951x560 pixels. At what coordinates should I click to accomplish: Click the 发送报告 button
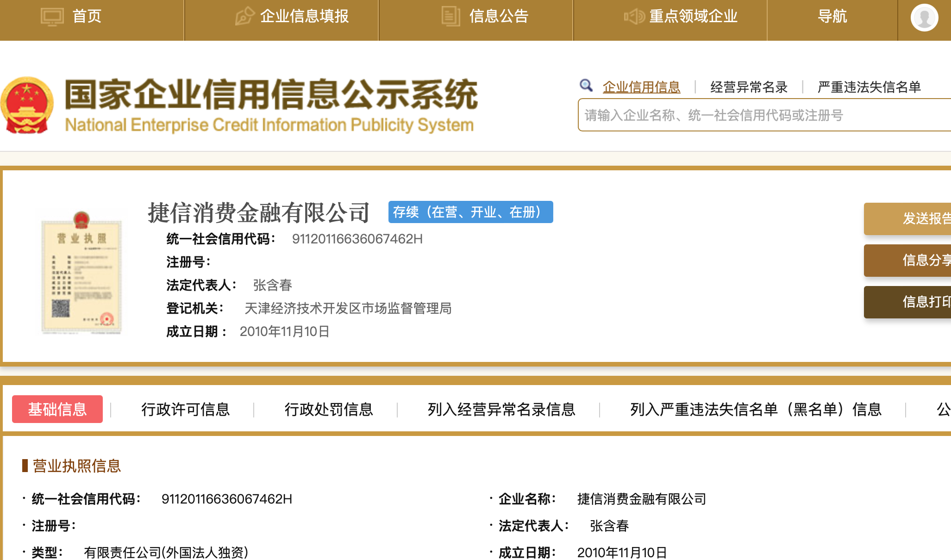point(907,218)
